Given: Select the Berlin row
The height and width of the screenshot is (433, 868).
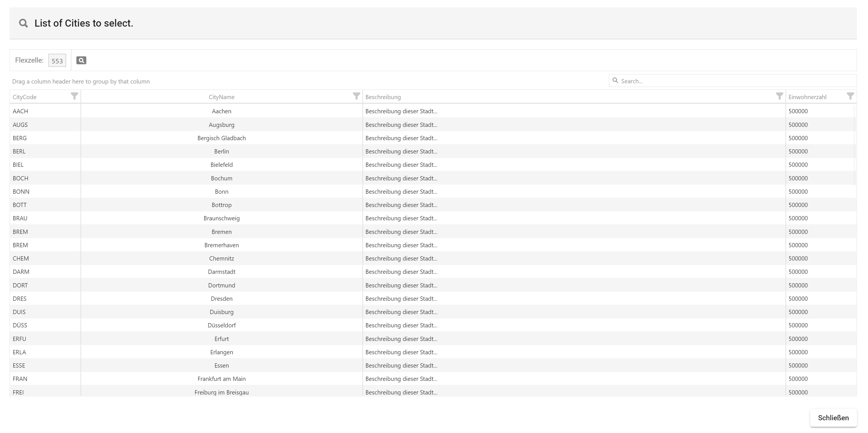Looking at the screenshot, I should tap(221, 152).
